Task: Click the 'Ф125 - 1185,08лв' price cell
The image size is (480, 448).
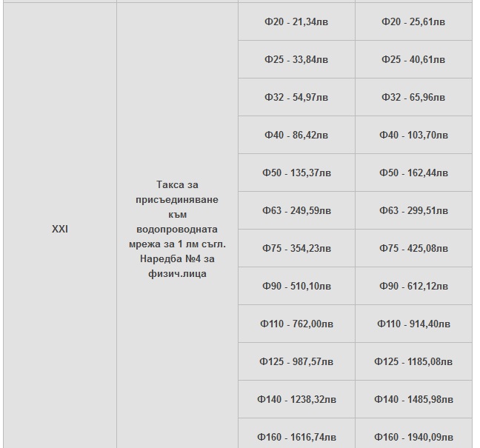Action: 413,362
